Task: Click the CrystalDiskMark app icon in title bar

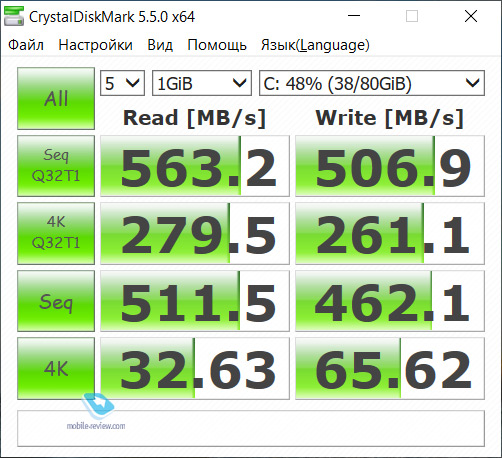Action: [x=14, y=16]
